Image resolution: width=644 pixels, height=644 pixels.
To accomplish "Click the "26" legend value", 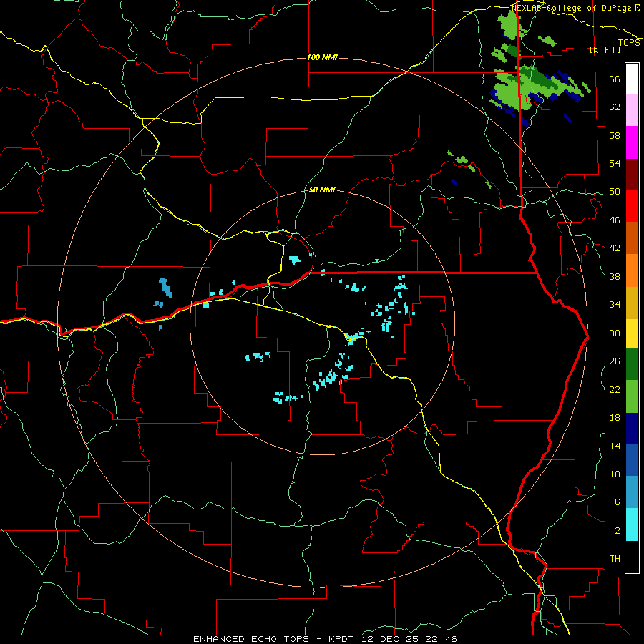I will (615, 361).
